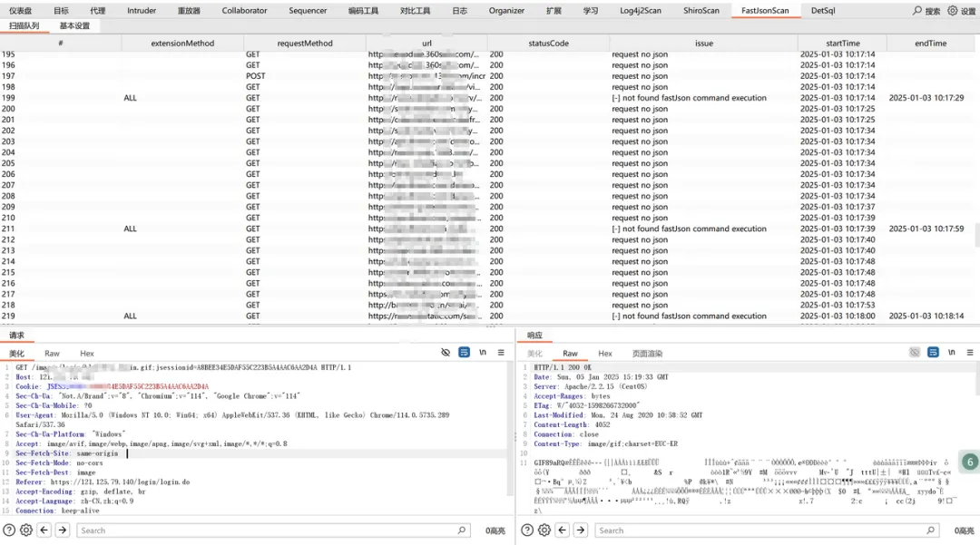Open the Organizer tab
Screen dimensions: 980x545
tap(506, 11)
